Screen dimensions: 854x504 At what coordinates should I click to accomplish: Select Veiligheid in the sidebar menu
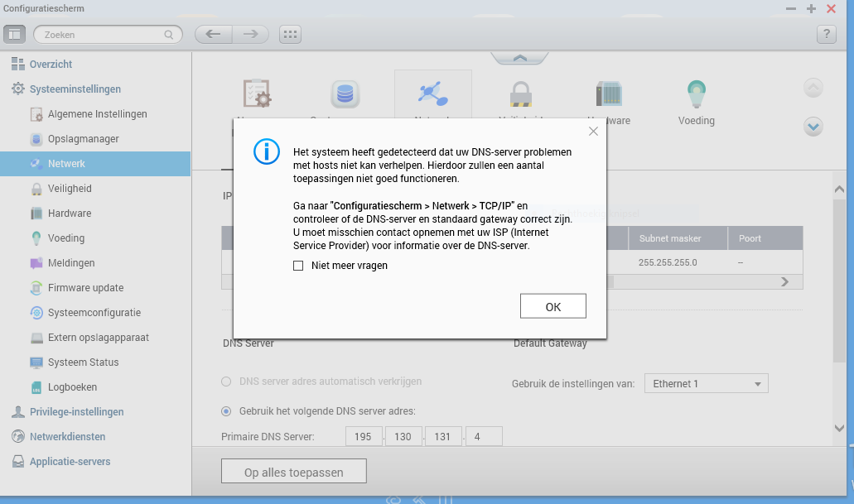[x=70, y=189]
